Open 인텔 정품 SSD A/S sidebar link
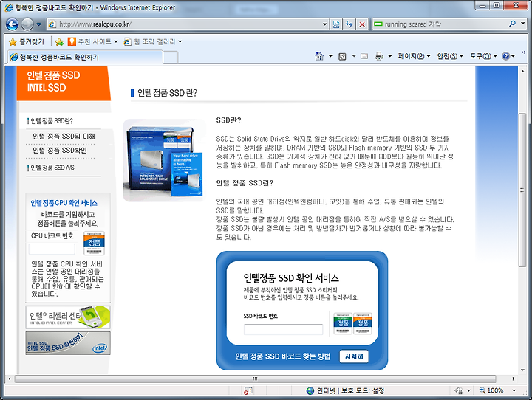 [52, 168]
